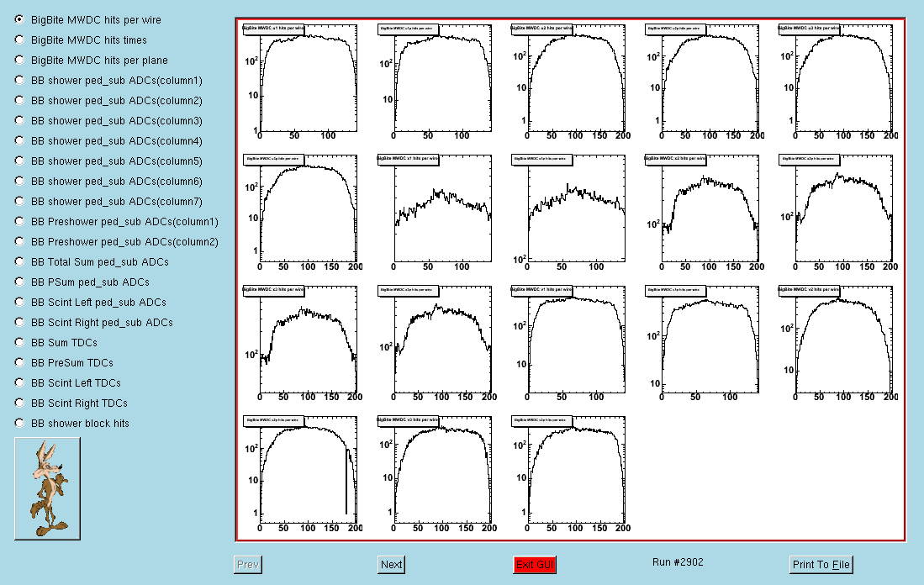The height and width of the screenshot is (585, 924).
Task: Click the 'x1p hits per wire' histogram
Action: pos(576,208)
